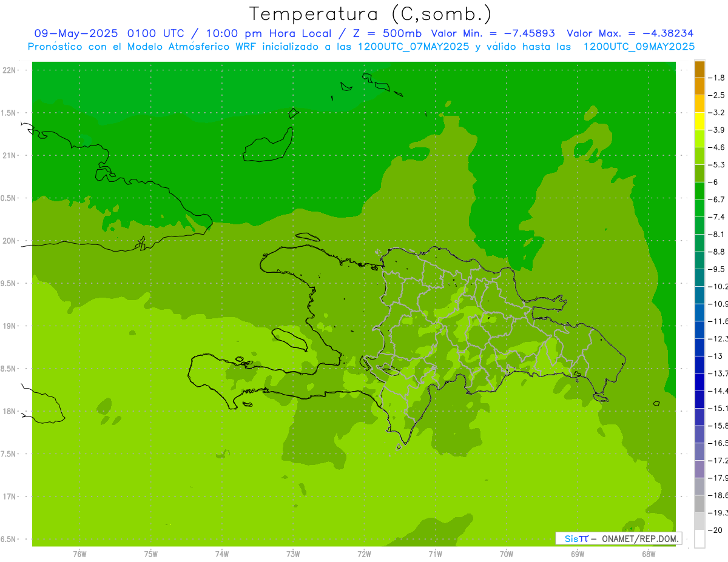Click the '75W' longitude axis label
Viewport: 728px width, 562px height.
[x=151, y=554]
